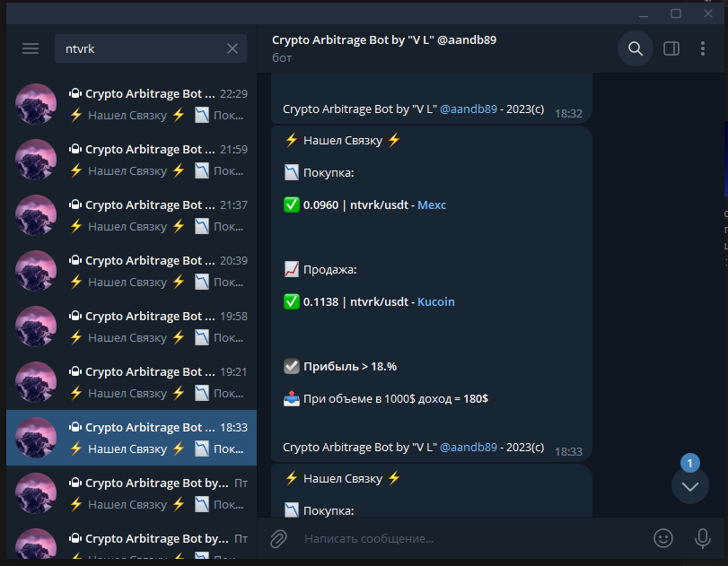Click the chart-up icon next to Продажа
The width and height of the screenshot is (728, 566).
(291, 270)
